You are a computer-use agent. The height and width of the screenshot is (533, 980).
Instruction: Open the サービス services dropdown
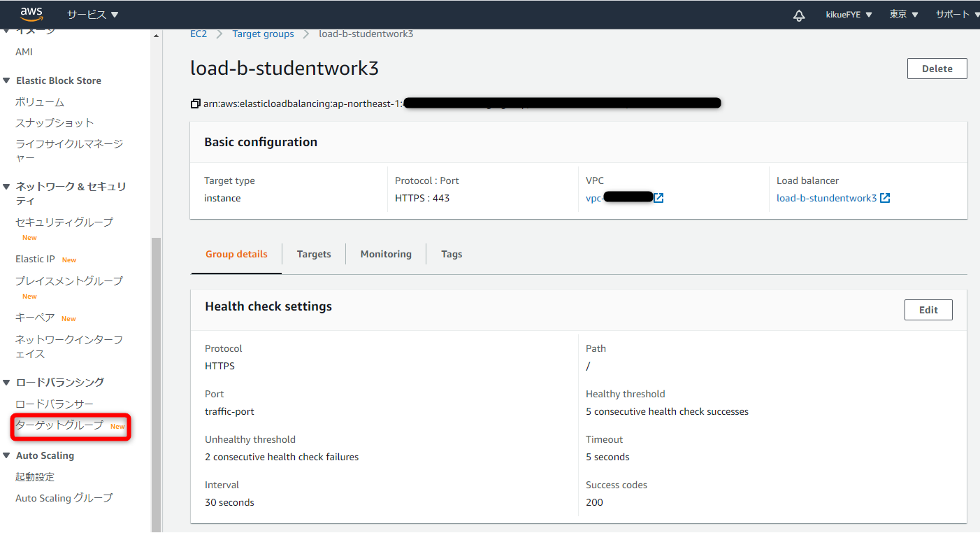[92, 15]
